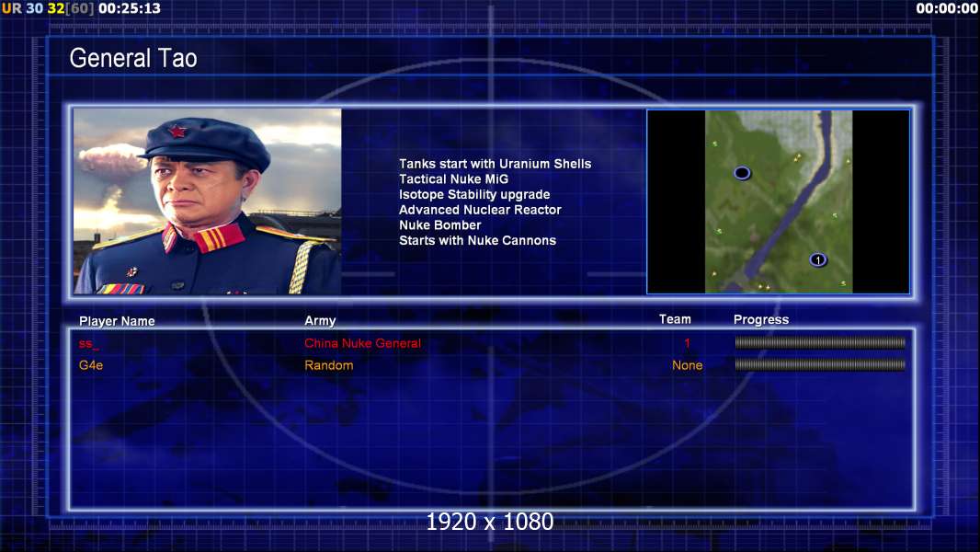Click army entry Random

[x=329, y=365]
